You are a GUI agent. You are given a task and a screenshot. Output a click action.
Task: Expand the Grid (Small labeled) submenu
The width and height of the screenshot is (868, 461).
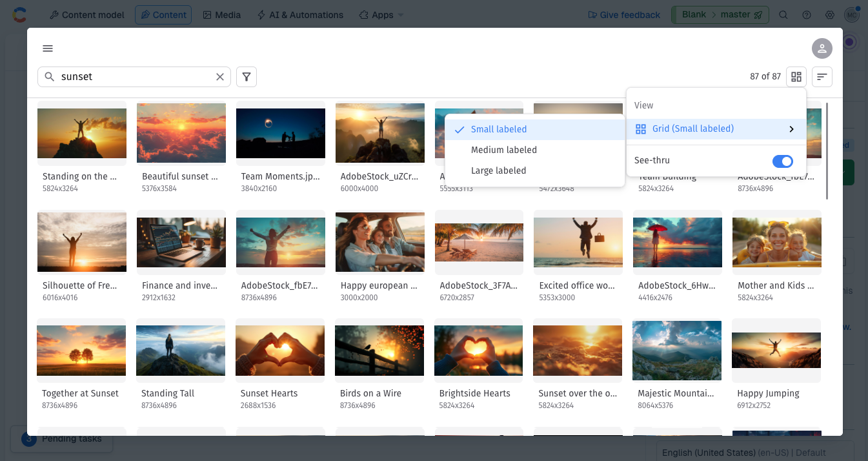(716, 129)
